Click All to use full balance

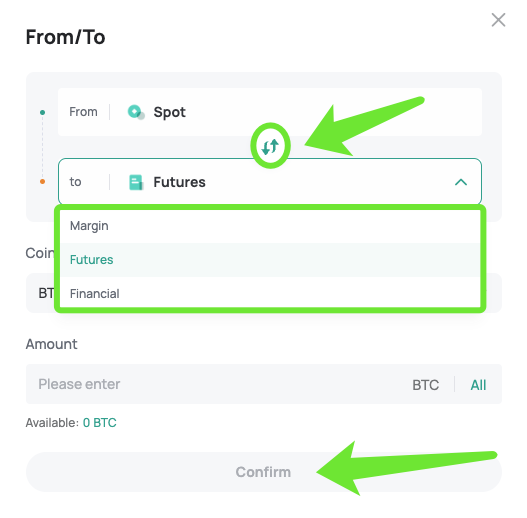point(478,385)
